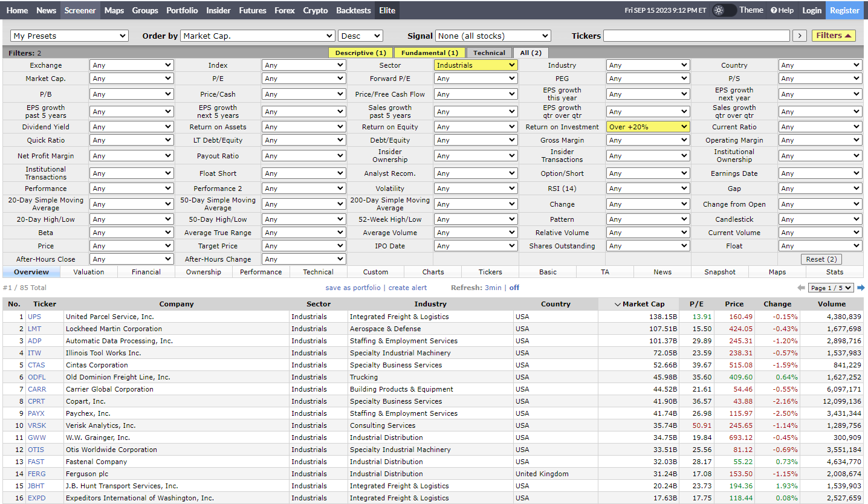Open the Crypto menu item
868x504 pixels.
tap(316, 10)
